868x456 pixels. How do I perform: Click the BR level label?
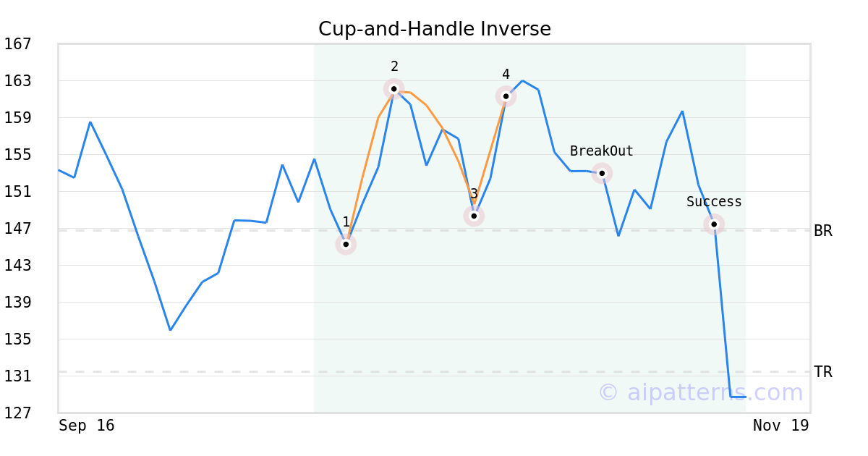pos(822,231)
